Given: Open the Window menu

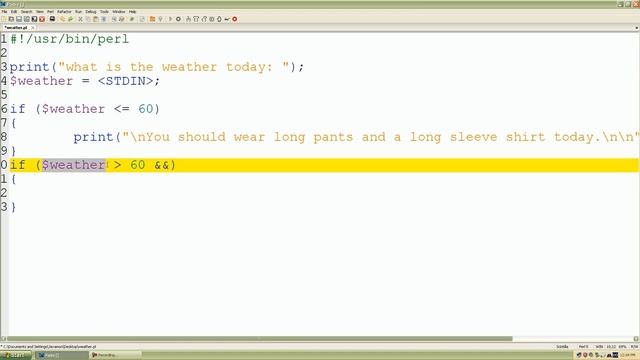Looking at the screenshot, I should tap(119, 12).
